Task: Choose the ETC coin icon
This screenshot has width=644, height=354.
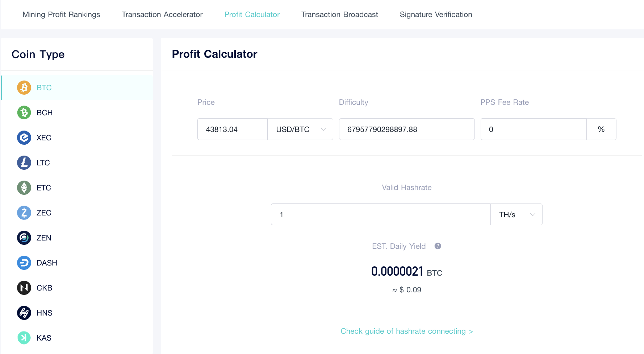Action: [24, 188]
